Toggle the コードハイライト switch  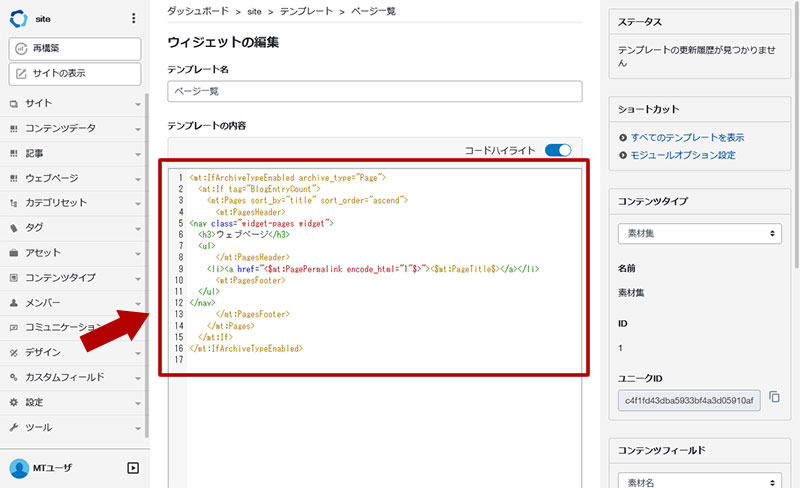tap(558, 150)
